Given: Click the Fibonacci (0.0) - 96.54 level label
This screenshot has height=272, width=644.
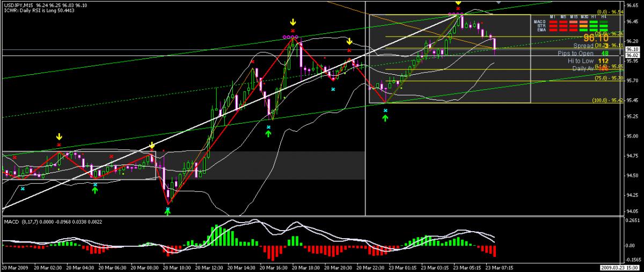Looking at the screenshot, I should pos(610,12).
